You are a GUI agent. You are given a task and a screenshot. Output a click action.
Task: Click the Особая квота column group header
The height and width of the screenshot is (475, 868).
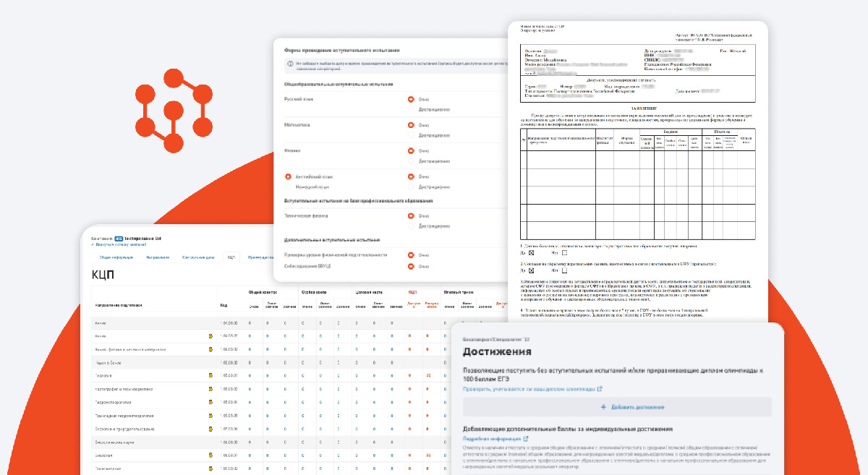[315, 293]
